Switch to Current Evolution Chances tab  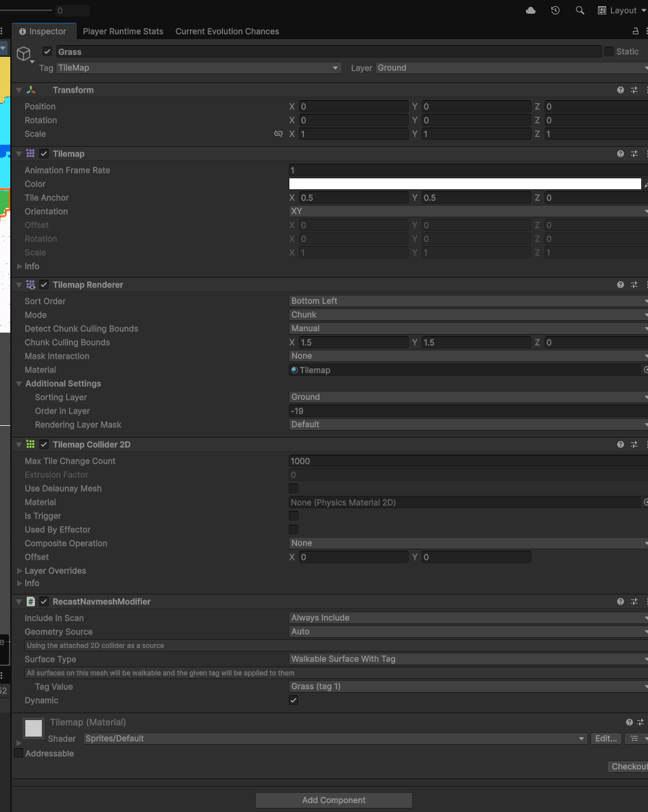[x=227, y=32]
